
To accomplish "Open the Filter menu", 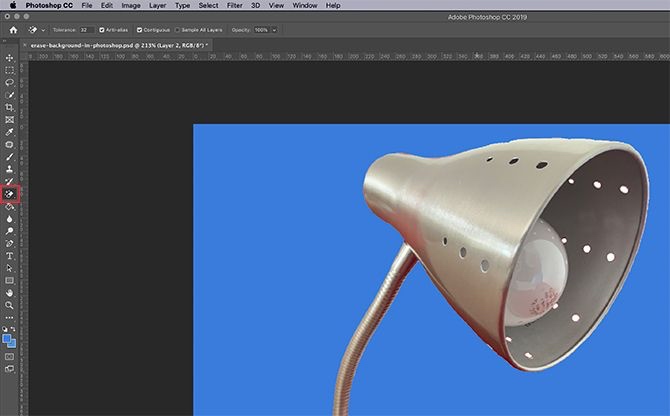I will 234,5.
